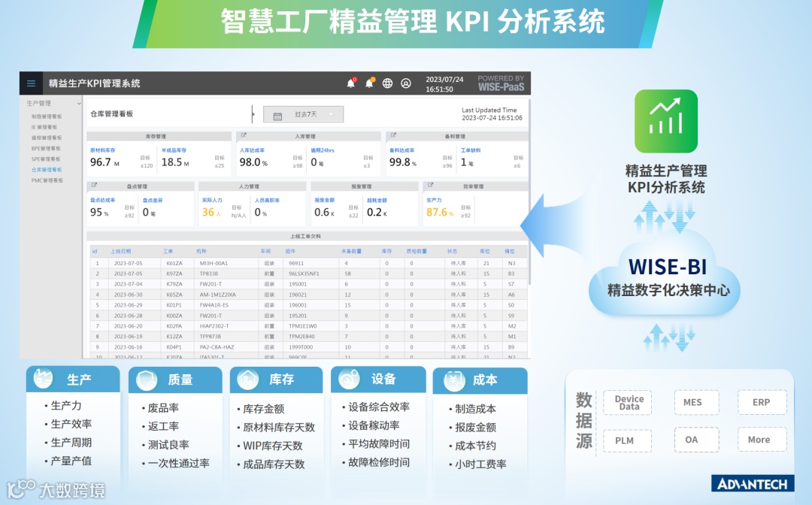Sort table by 上线日期 column header
Image resolution: width=812 pixels, height=505 pixels.
(x=120, y=252)
